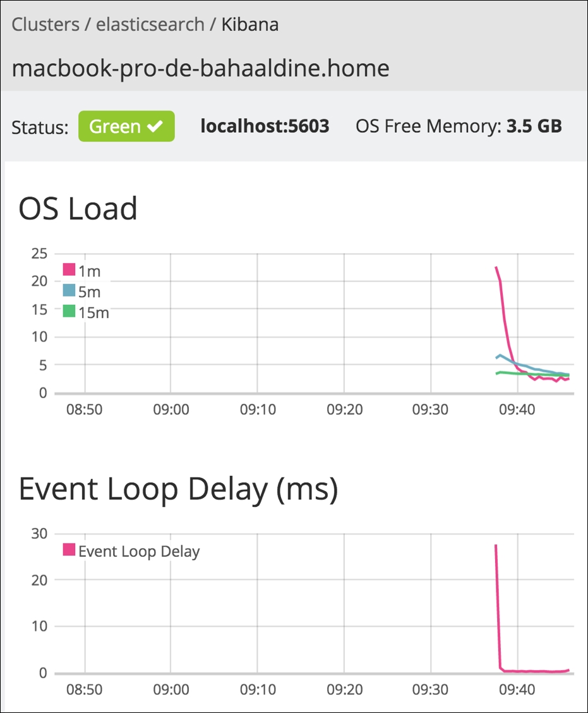Open the Clusters breadcrumb link
Image resolution: width=588 pixels, height=713 pixels.
[x=45, y=25]
